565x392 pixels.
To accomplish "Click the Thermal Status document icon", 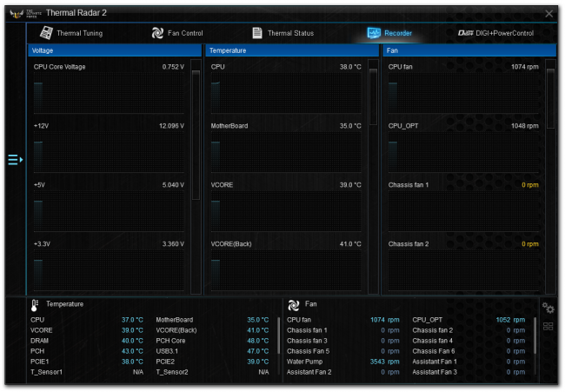I will pos(257,33).
